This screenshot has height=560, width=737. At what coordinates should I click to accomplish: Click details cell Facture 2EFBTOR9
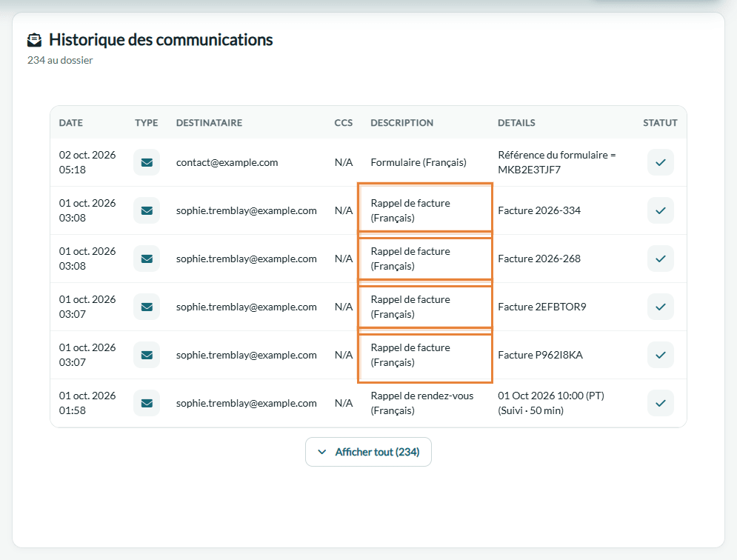point(542,307)
